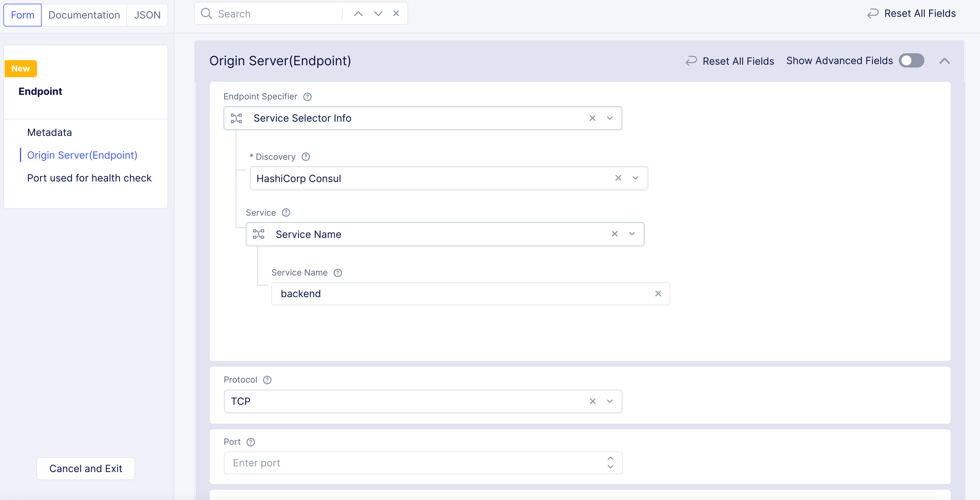Viewport: 980px width, 500px height.
Task: Open the Endpoint Specifier dropdown
Action: [x=610, y=118]
